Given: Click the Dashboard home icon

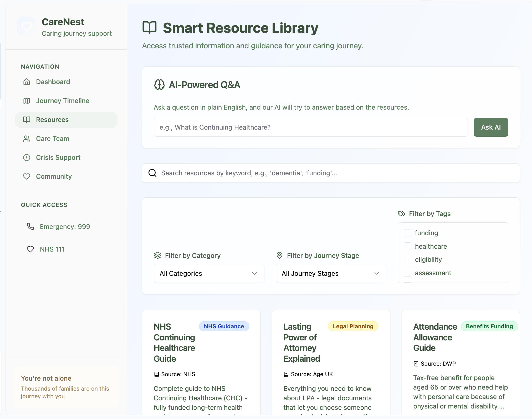Looking at the screenshot, I should coord(27,82).
